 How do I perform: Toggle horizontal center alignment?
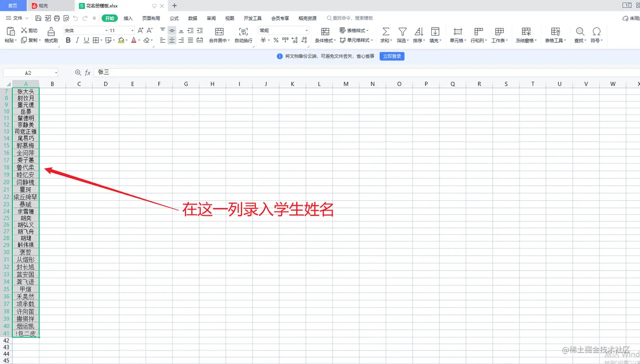click(x=172, y=40)
